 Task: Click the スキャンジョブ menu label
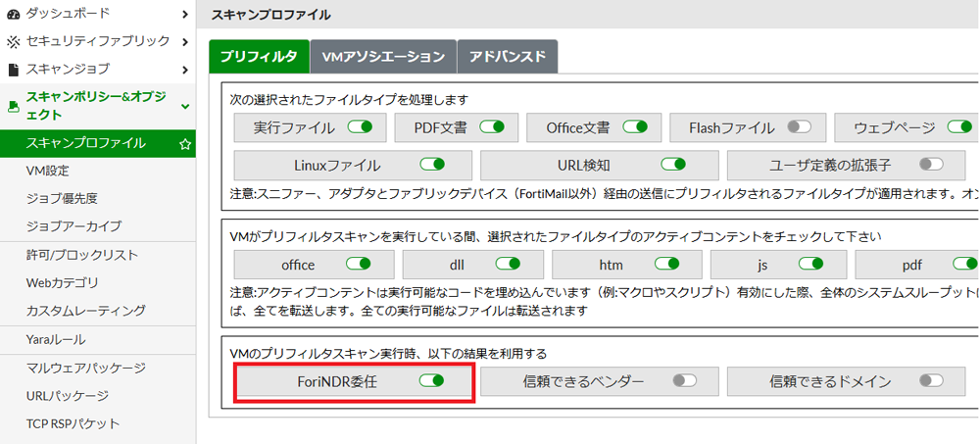click(68, 69)
